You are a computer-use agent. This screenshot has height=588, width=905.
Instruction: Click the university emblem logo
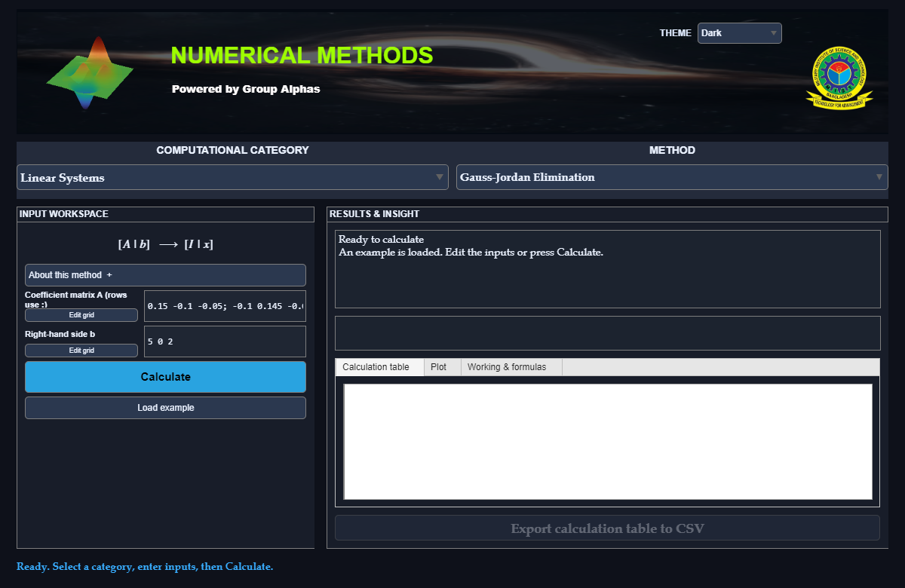(839, 78)
